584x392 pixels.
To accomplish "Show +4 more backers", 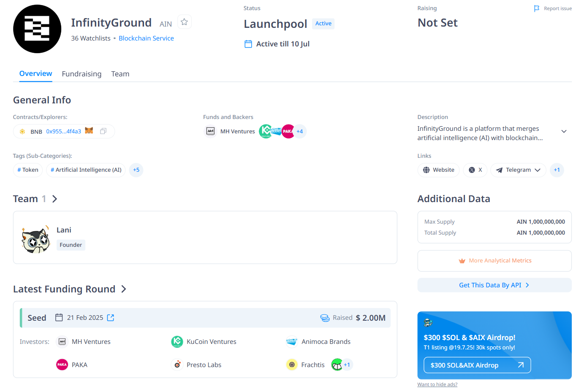I will click(299, 131).
